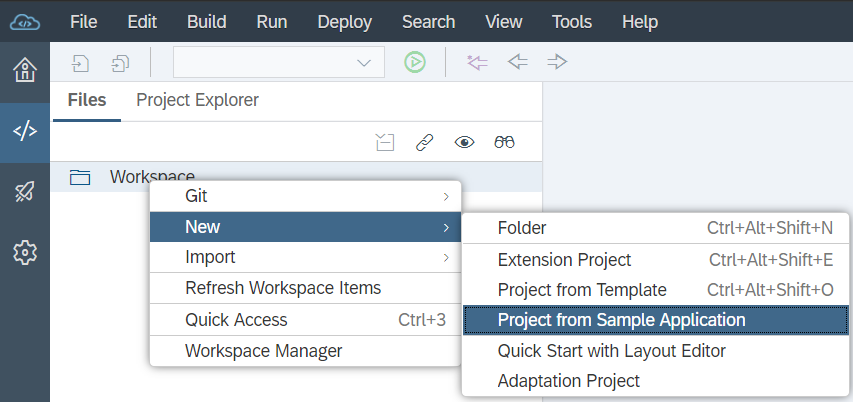Choose Git in the context menu

(x=305, y=196)
